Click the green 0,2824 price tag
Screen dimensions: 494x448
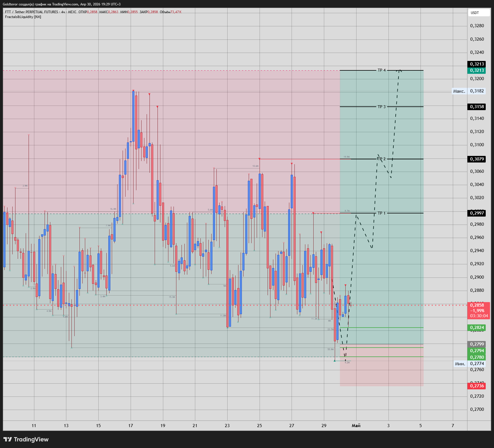[477, 328]
